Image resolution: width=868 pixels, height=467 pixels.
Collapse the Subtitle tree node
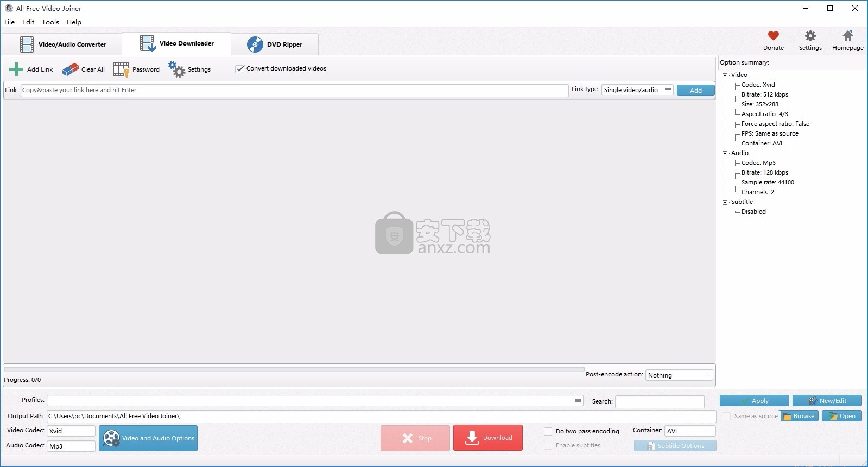tap(725, 202)
